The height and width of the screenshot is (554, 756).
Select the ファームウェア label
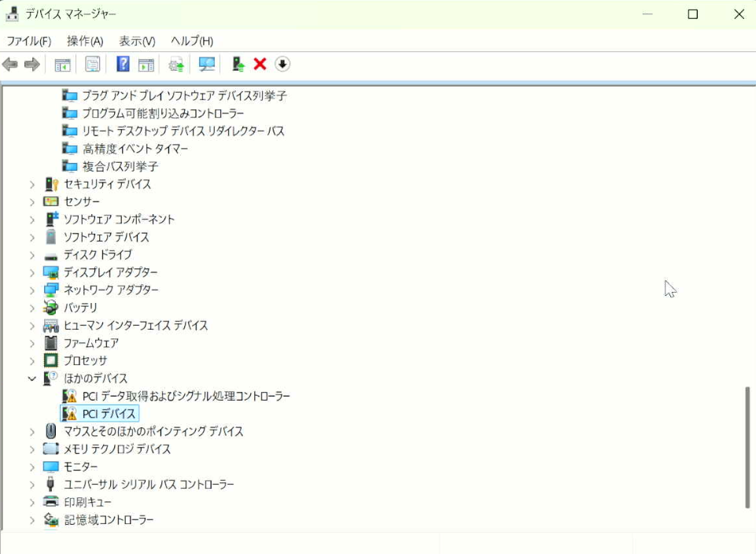[91, 343]
